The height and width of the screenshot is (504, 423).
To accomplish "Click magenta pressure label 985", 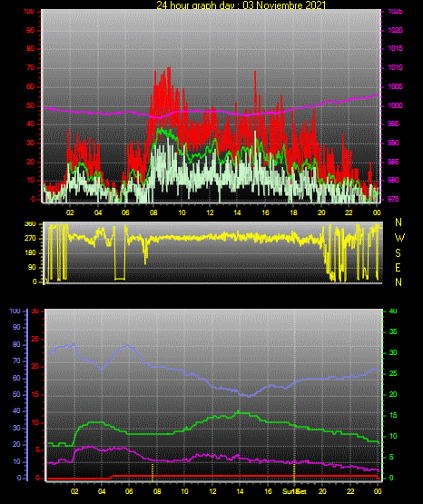I will [x=393, y=162].
